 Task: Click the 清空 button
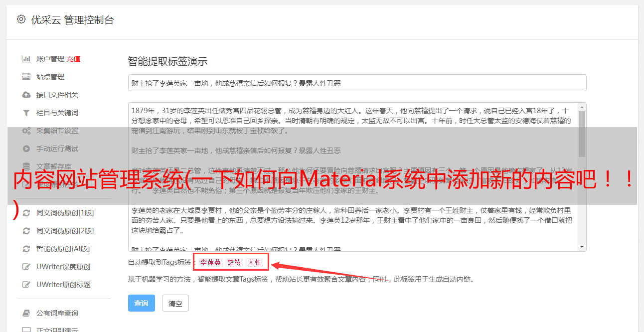(x=175, y=303)
